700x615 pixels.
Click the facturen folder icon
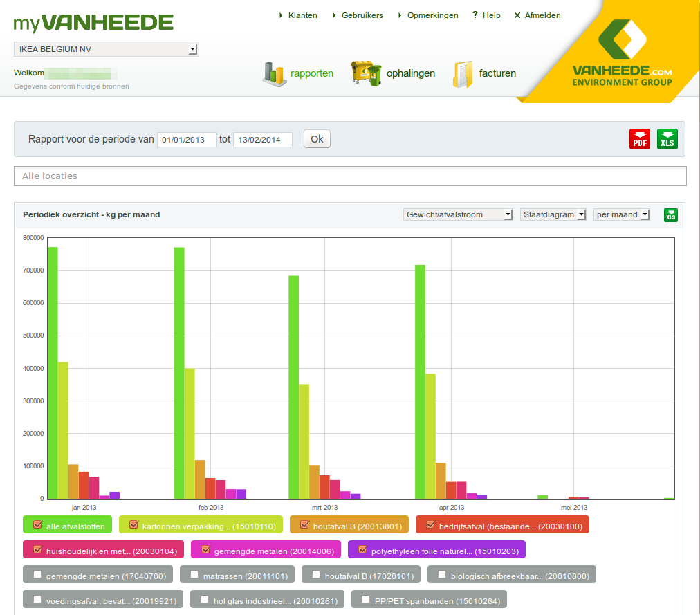[x=463, y=74]
